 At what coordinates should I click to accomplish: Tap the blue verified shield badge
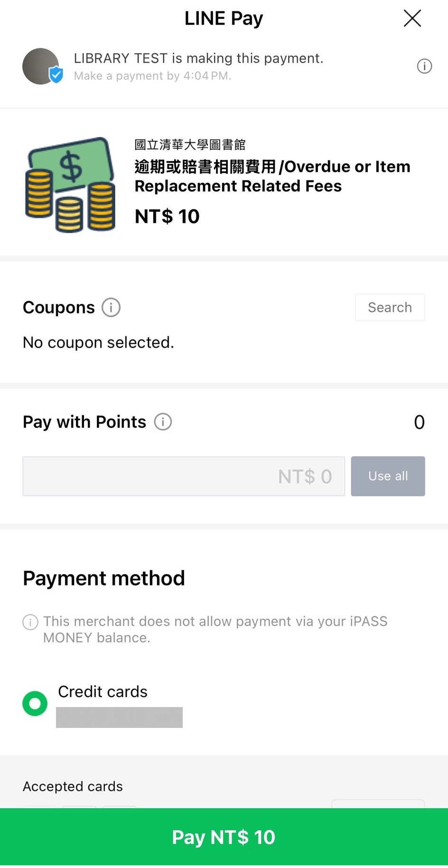coord(56,75)
